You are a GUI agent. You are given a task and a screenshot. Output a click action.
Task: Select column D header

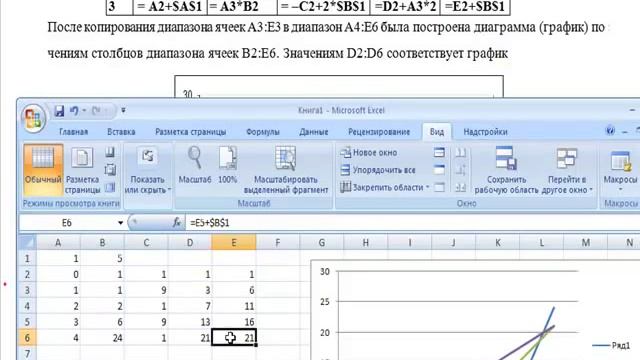click(x=190, y=242)
